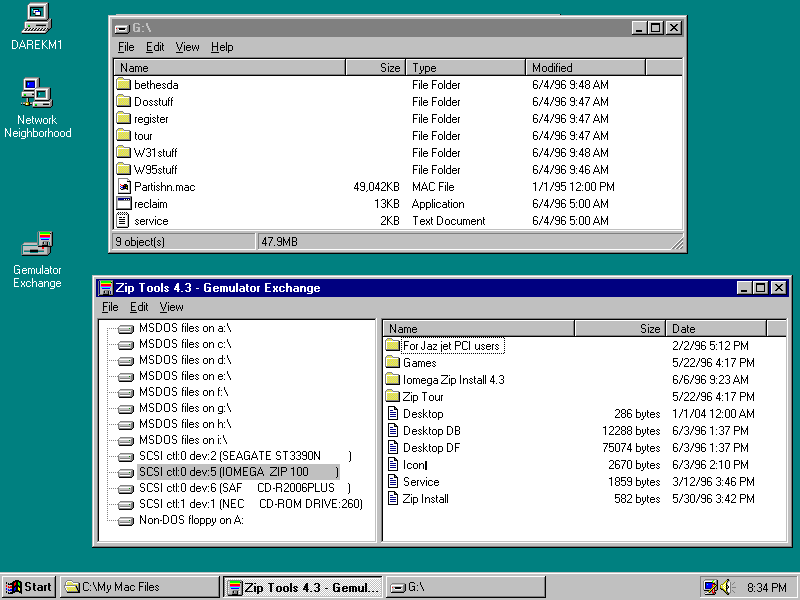Select the register folder icon in G:\ window
The height and width of the screenshot is (600, 800).
(123, 118)
